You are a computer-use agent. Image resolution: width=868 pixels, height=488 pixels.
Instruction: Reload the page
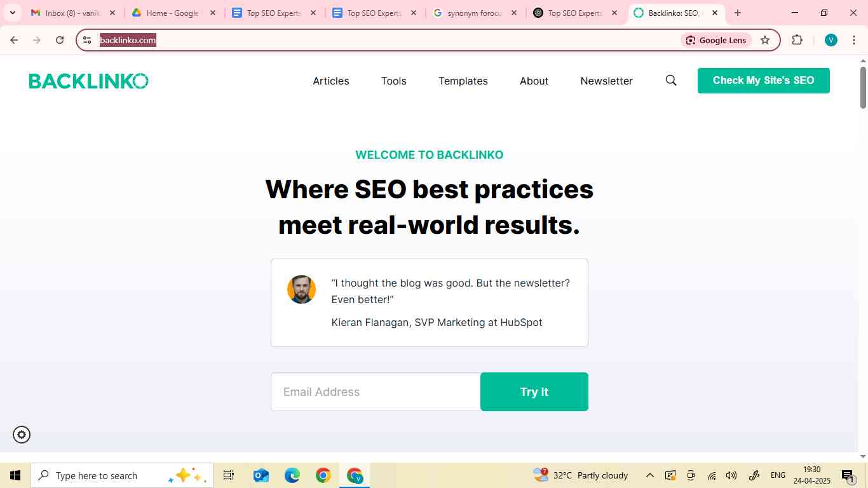pos(60,40)
